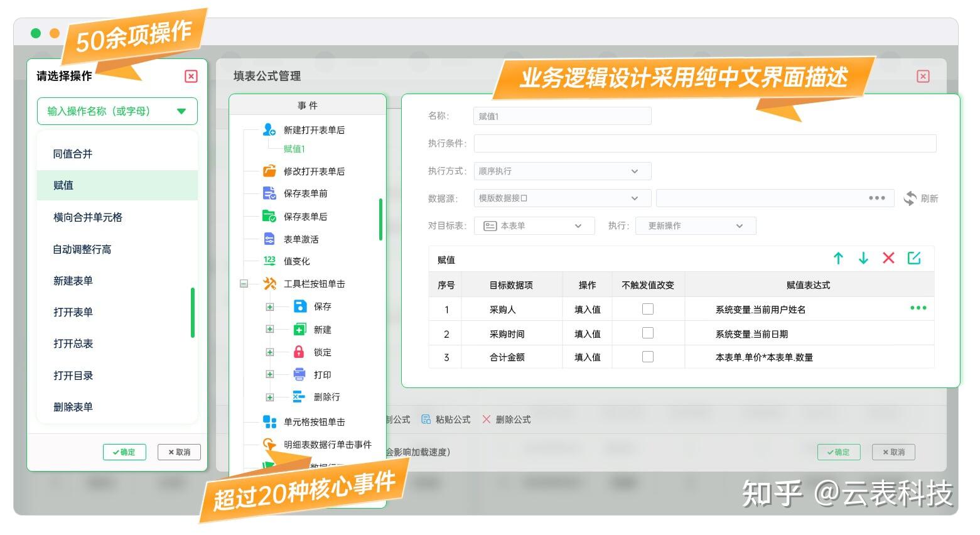
Task: Delete a row using the red X icon
Action: click(x=888, y=257)
